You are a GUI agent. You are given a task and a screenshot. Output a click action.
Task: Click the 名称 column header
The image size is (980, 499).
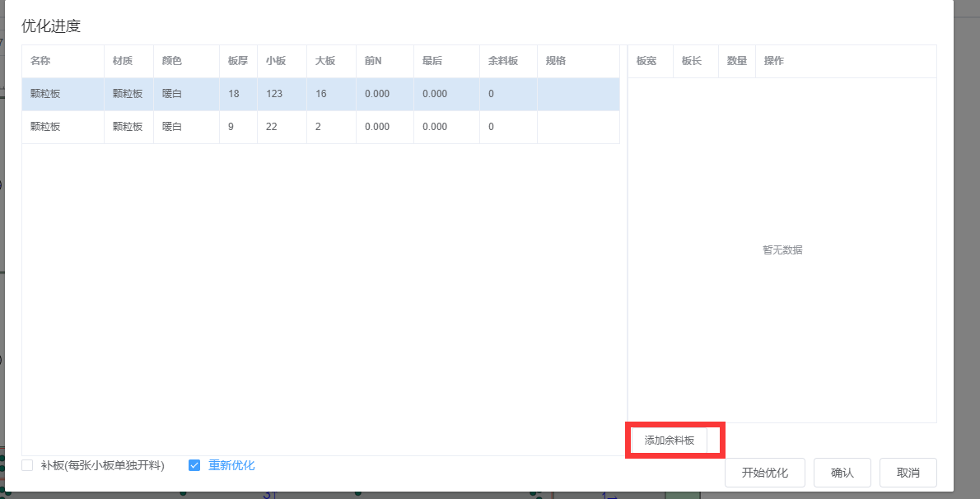point(40,61)
